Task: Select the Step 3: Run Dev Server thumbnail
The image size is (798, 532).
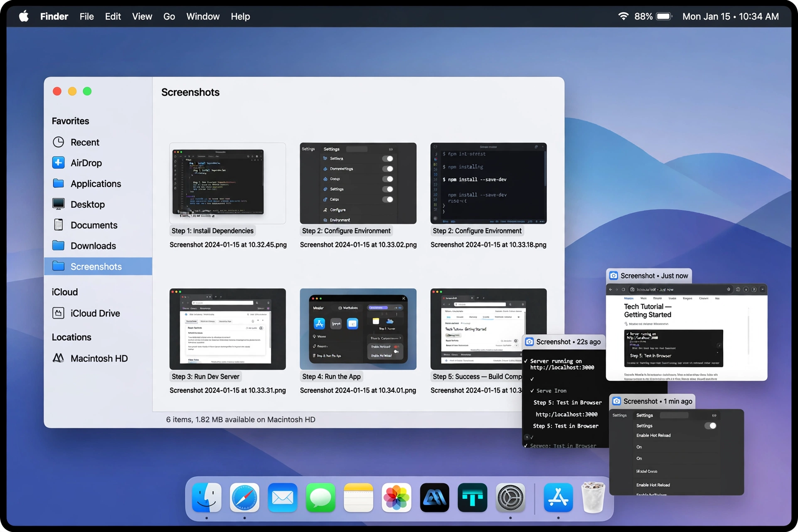Action: tap(228, 329)
